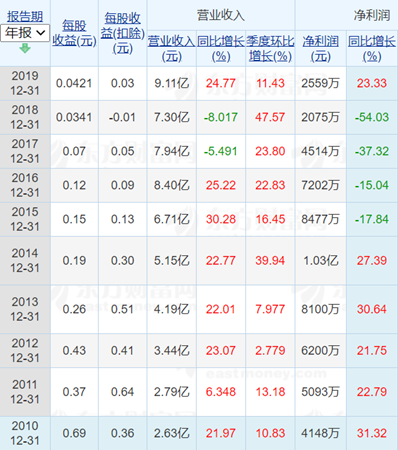This screenshot has width=398, height=450.
Task: Click the green sort arrow under 报告期
Action: (x=25, y=49)
